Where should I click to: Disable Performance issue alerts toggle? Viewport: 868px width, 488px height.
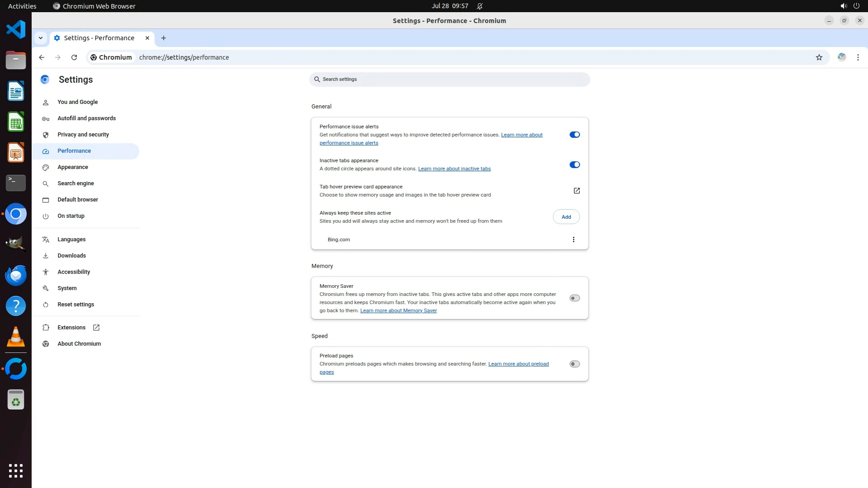pos(574,135)
